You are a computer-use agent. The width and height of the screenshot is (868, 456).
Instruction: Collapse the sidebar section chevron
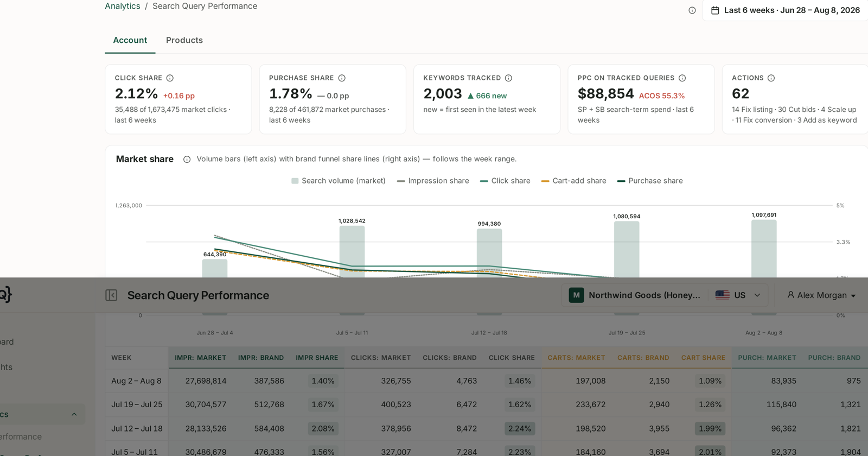pyautogui.click(x=74, y=414)
